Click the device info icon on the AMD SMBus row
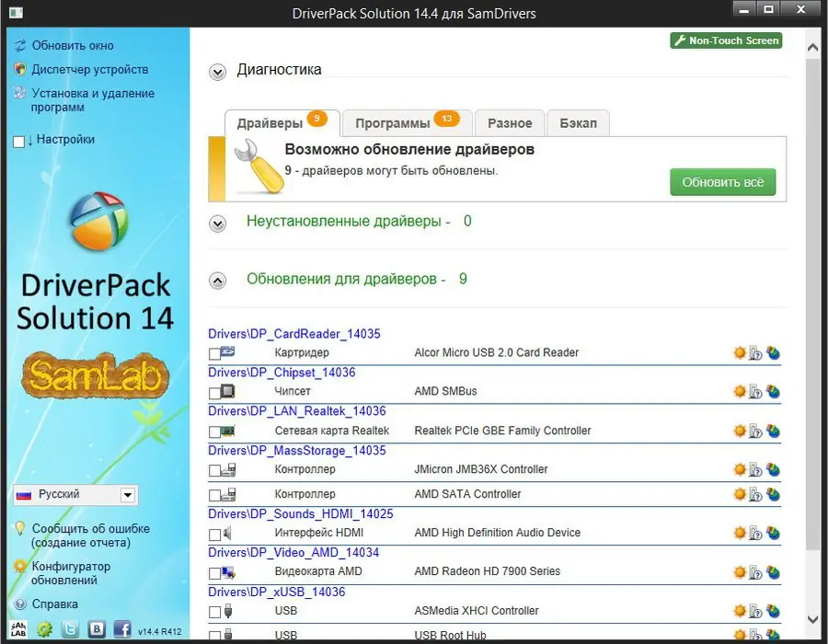828x644 pixels. pos(755,392)
